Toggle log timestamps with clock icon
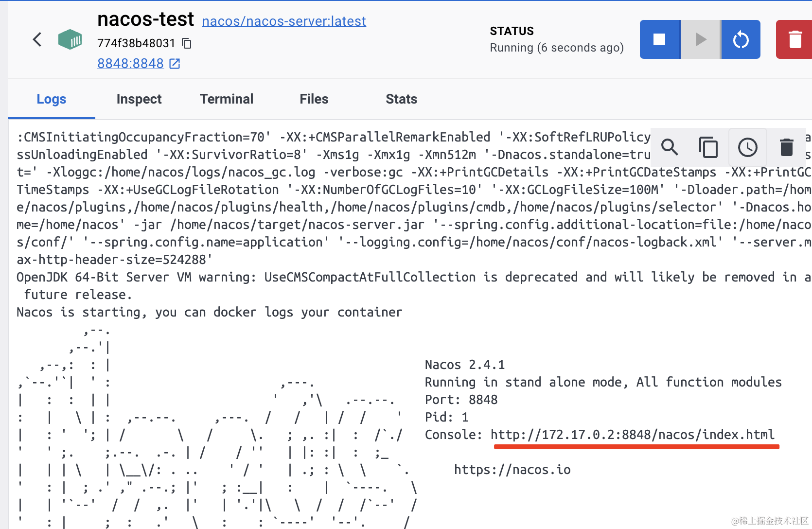Image resolution: width=812 pixels, height=529 pixels. point(747,147)
